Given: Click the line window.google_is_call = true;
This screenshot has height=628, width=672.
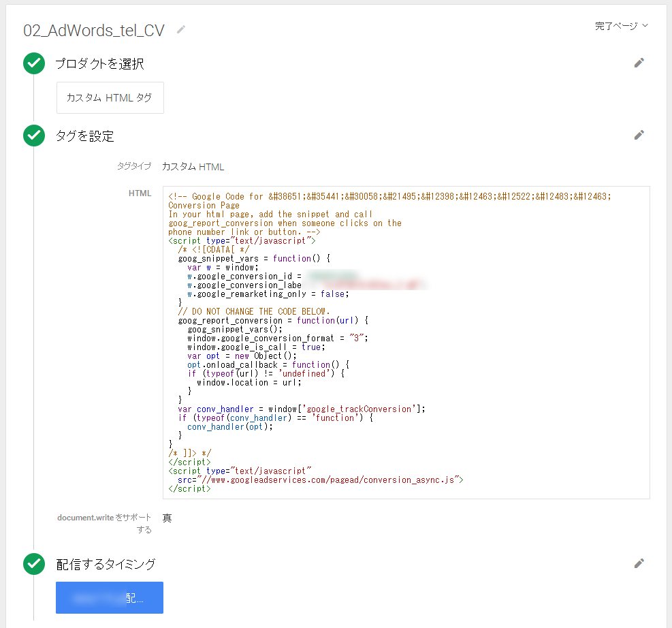Looking at the screenshot, I should tap(256, 347).
